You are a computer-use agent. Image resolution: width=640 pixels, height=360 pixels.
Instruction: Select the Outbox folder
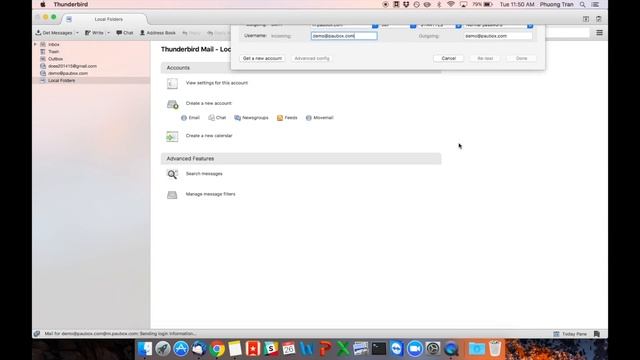[x=55, y=59]
